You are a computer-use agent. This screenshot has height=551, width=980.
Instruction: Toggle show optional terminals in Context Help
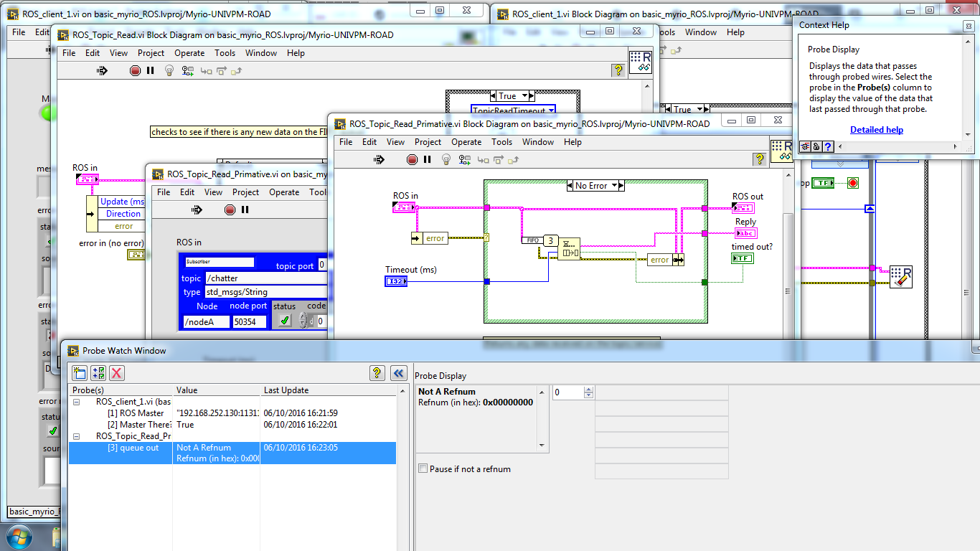click(806, 146)
